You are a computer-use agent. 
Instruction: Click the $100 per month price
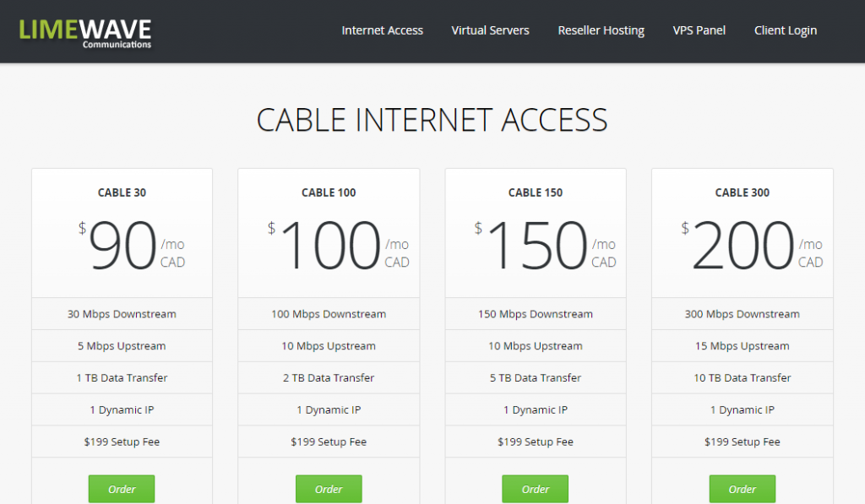[330, 247]
